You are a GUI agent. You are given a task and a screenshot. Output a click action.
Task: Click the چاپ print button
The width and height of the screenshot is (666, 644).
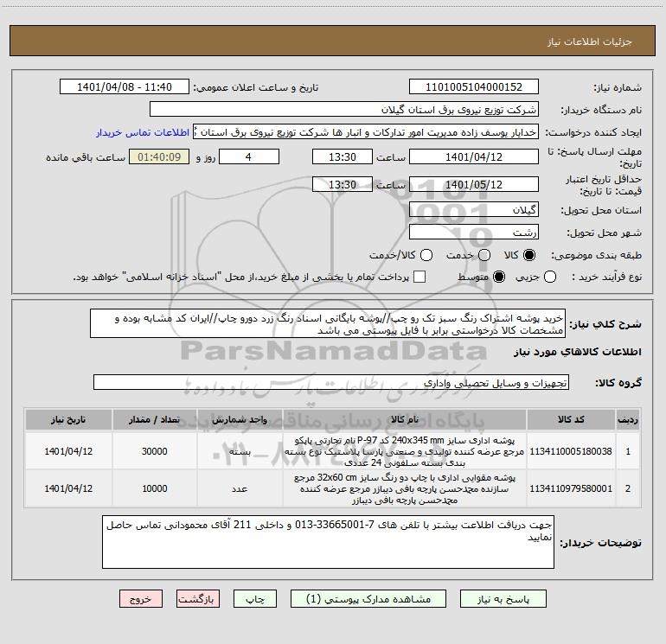(x=255, y=598)
